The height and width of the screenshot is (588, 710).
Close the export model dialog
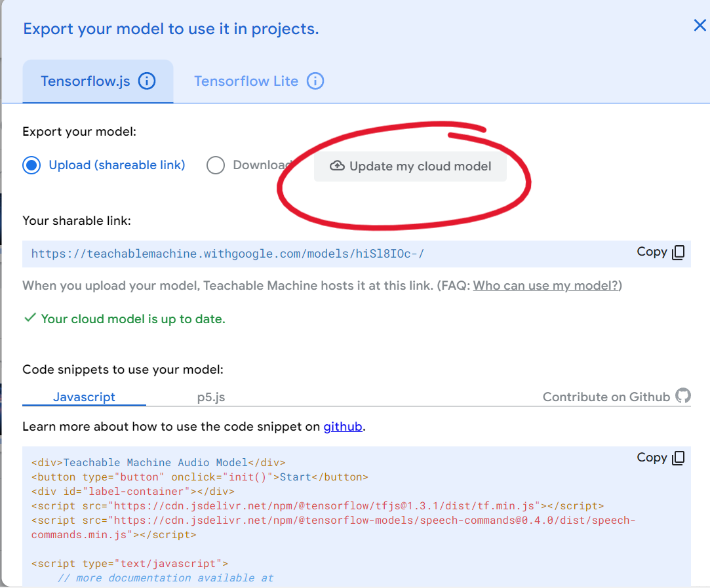(700, 26)
